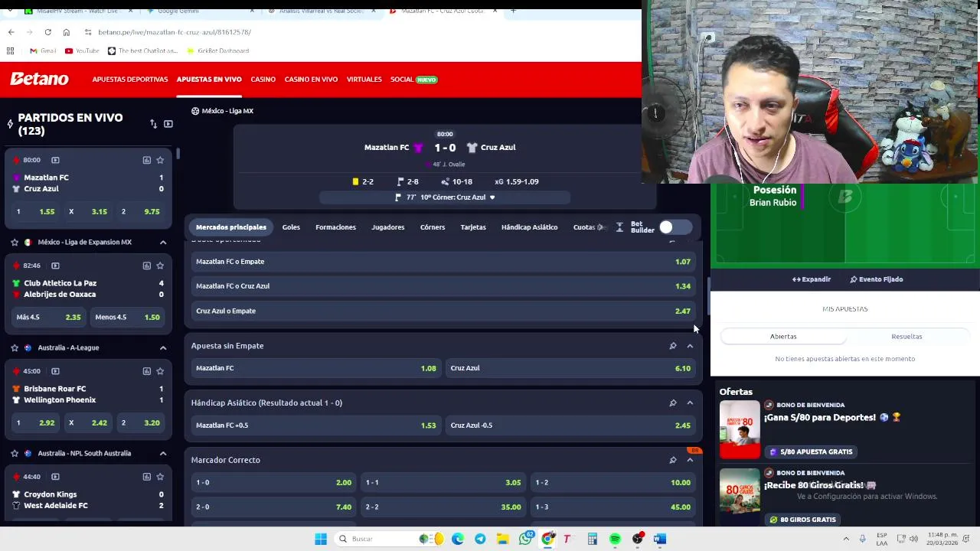Open Telegram from the taskbar
This screenshot has height=551, width=980.
[x=480, y=539]
